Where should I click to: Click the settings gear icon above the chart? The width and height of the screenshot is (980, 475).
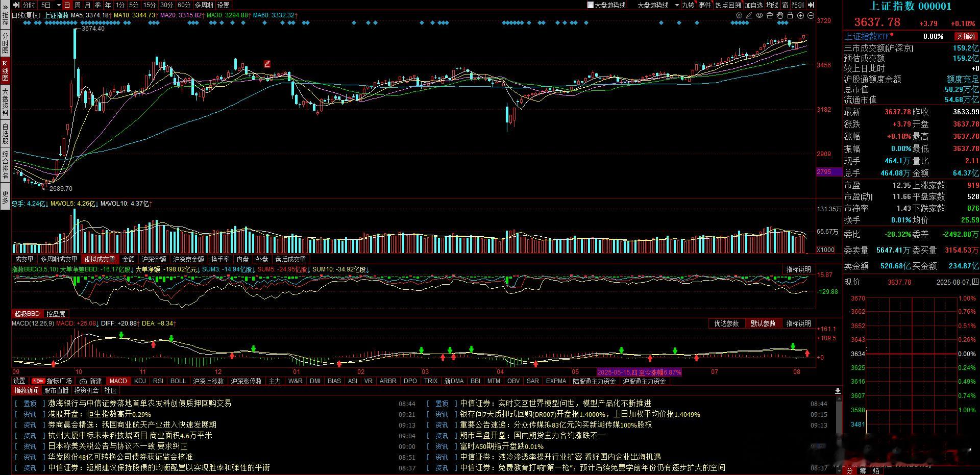click(739, 16)
